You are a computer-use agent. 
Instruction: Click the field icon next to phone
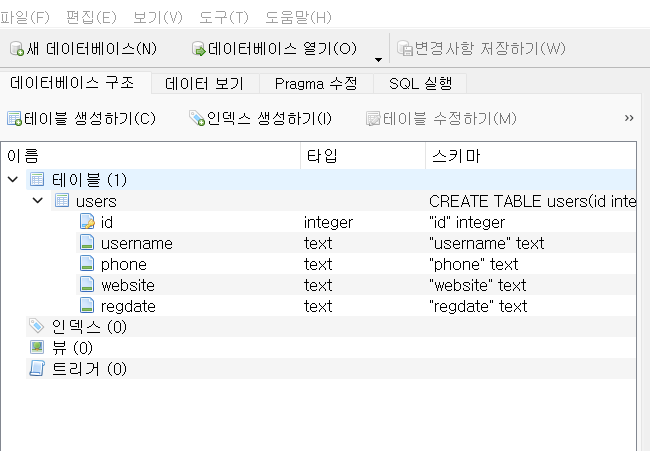pos(87,263)
